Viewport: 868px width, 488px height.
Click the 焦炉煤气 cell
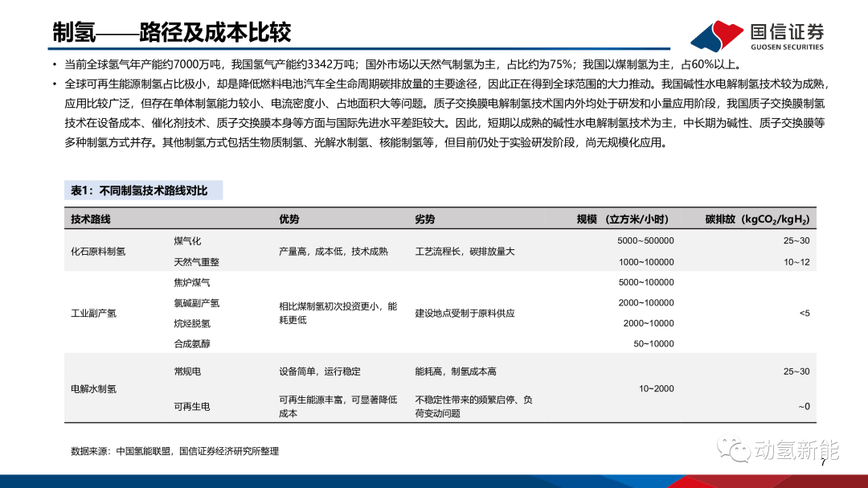[x=191, y=282]
